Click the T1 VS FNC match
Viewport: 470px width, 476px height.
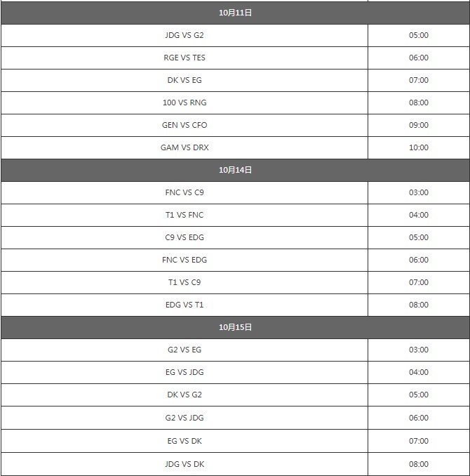(184, 215)
